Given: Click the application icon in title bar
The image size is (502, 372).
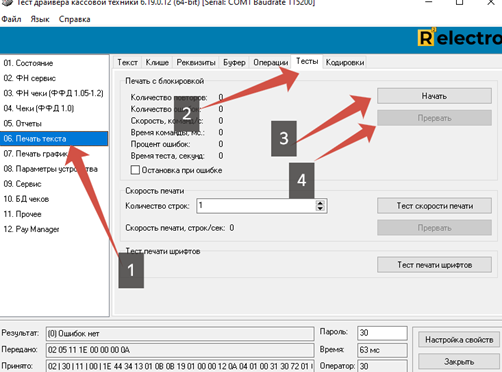Looking at the screenshot, I should tap(7, 3).
